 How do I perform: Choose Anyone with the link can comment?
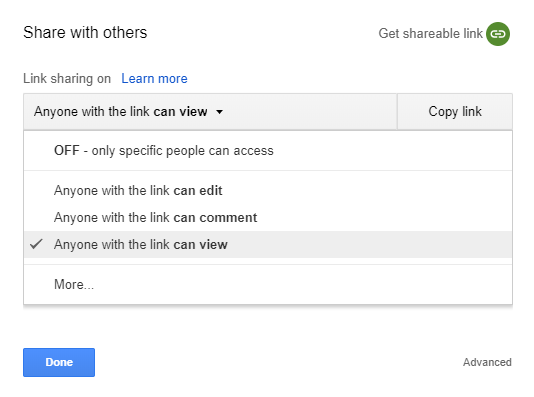(x=268, y=218)
